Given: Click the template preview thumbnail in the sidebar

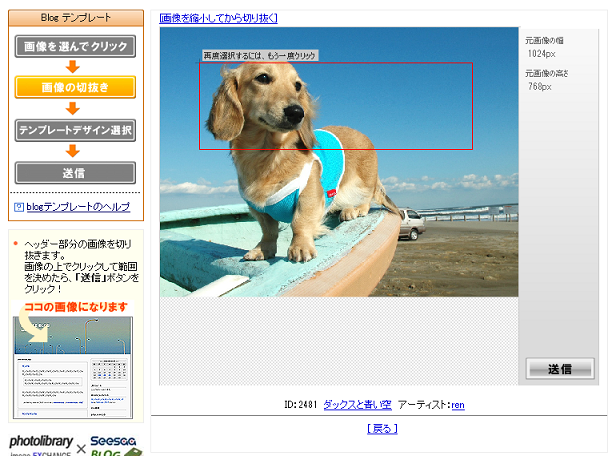Looking at the screenshot, I should coord(72,366).
